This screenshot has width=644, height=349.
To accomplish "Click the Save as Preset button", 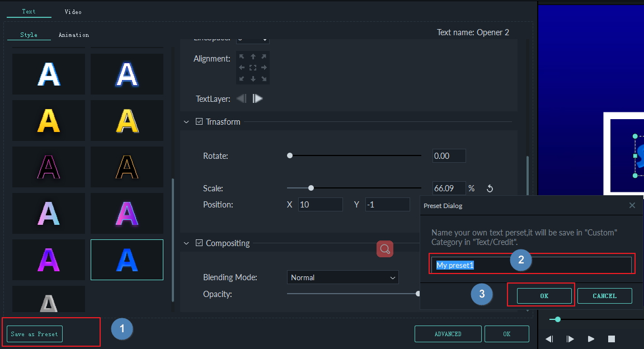I will pos(34,333).
